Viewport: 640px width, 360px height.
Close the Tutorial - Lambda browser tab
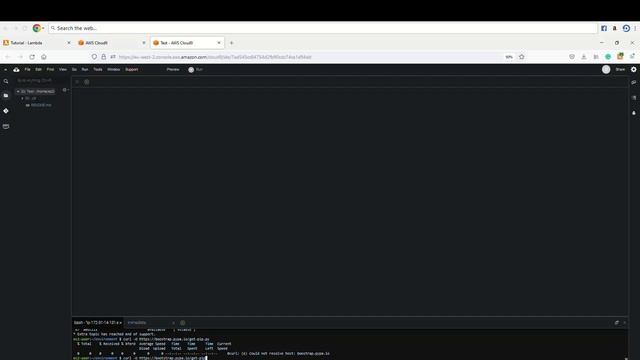click(69, 43)
